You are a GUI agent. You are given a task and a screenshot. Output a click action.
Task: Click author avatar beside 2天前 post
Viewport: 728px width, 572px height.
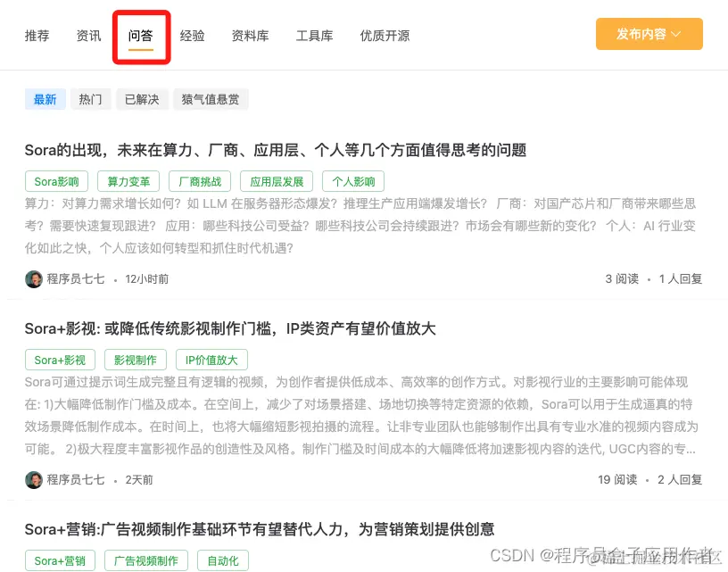(x=33, y=479)
